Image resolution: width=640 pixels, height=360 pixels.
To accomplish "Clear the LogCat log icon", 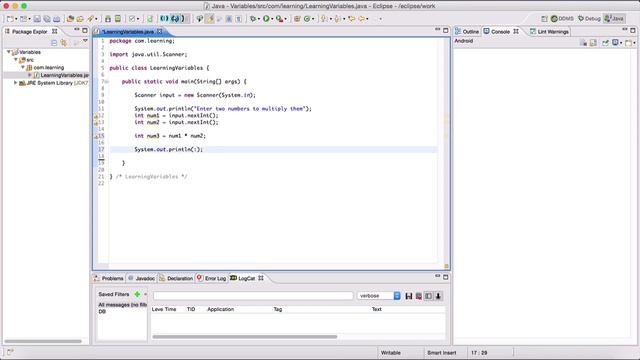I will coord(418,296).
